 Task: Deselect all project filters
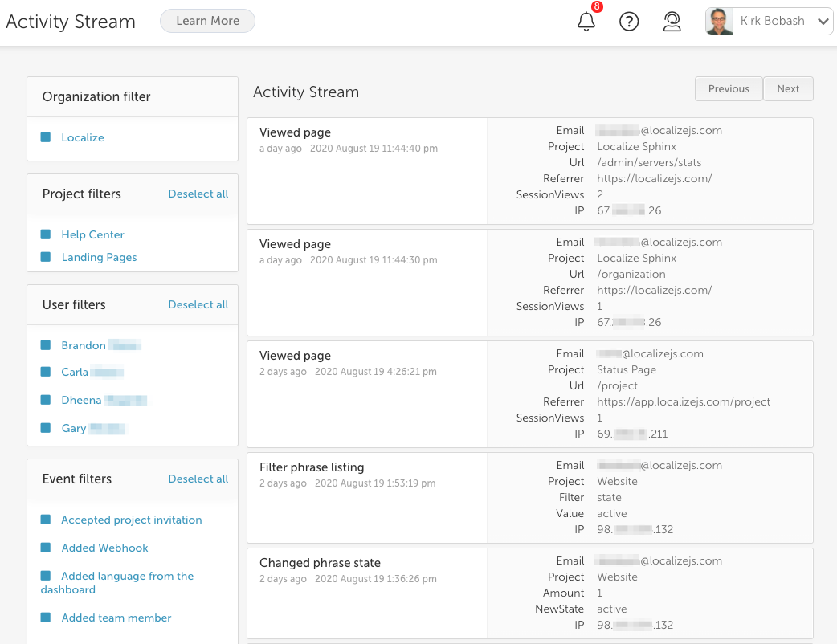(198, 194)
